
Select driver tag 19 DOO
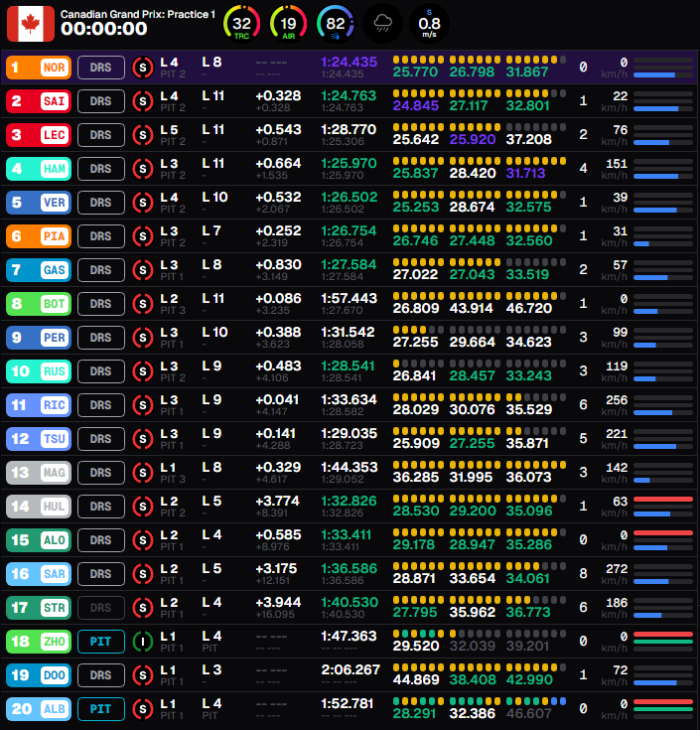(39, 675)
